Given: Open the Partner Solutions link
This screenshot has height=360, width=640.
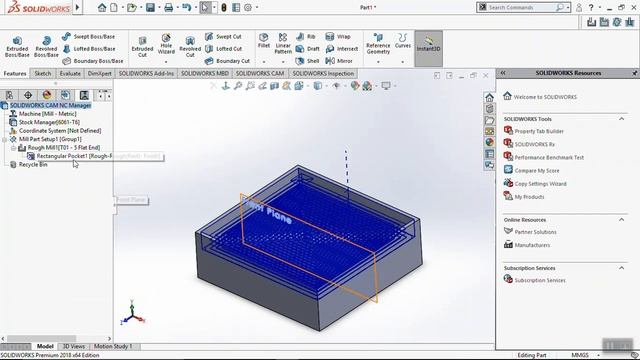Looking at the screenshot, I should [x=535, y=232].
